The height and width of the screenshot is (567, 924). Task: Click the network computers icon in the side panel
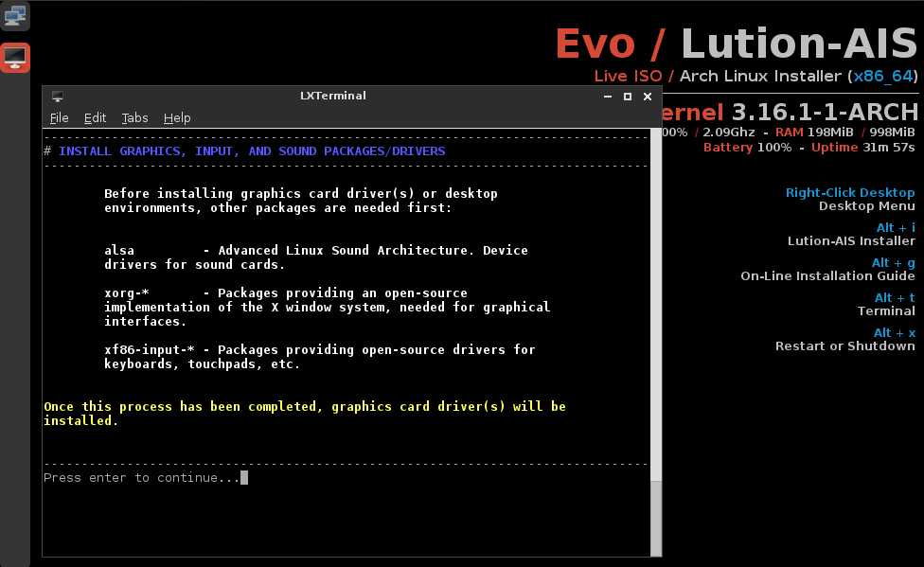pyautogui.click(x=15, y=16)
